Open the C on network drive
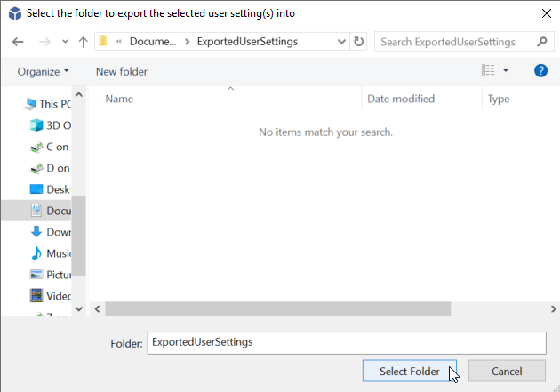The image size is (560, 392). [49, 147]
